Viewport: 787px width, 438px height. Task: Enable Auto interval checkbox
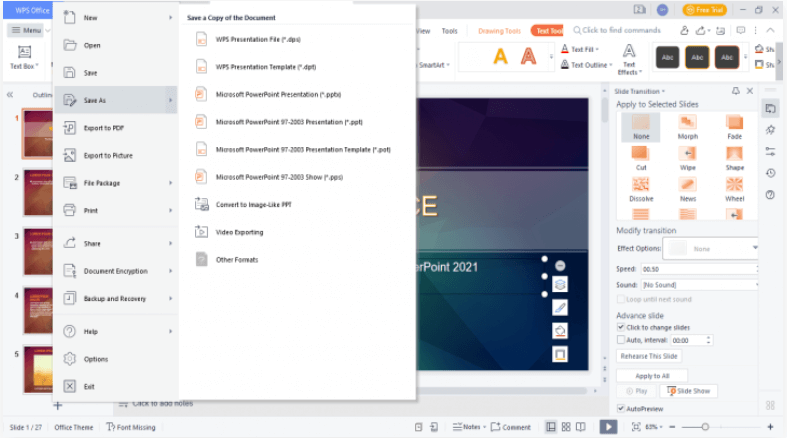[x=621, y=340]
